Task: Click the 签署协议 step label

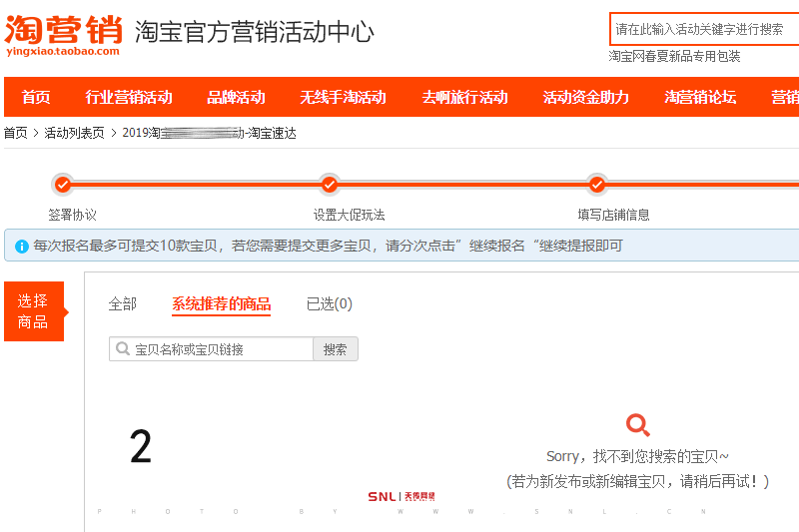Action: tap(72, 215)
